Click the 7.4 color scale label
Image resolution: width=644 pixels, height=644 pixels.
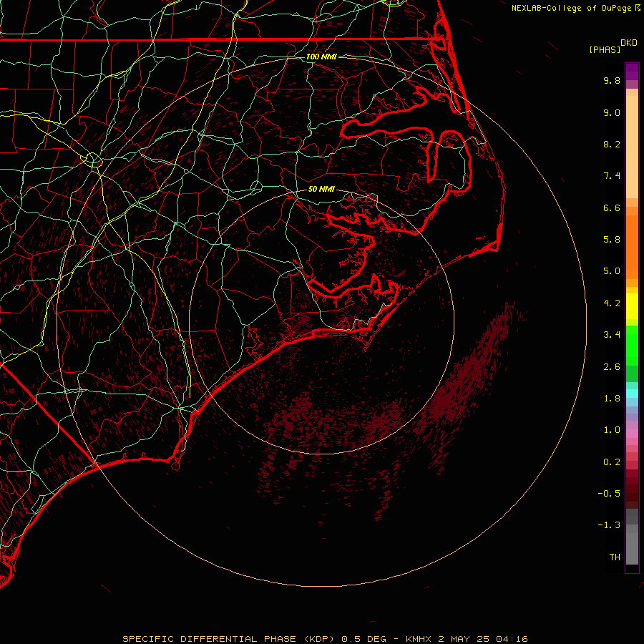click(612, 176)
